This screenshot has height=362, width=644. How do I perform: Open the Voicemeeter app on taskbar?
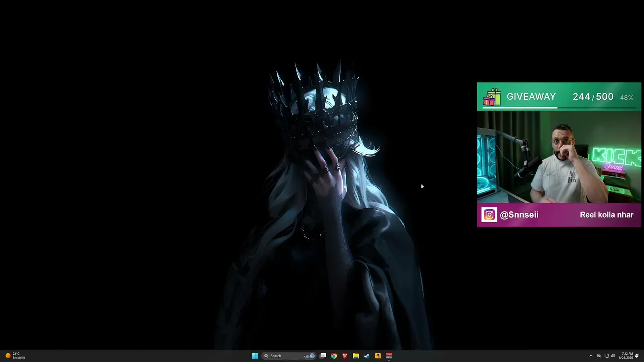tap(389, 356)
